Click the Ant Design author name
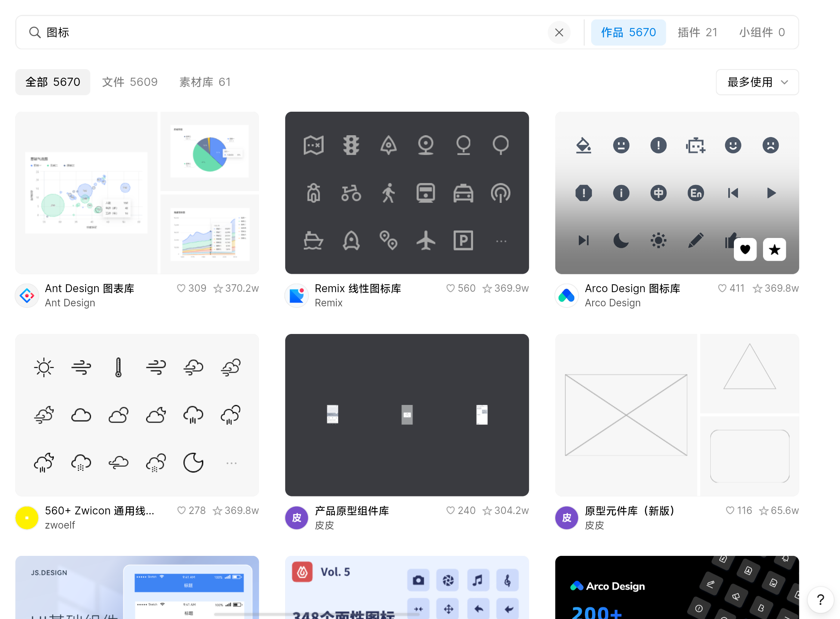The width and height of the screenshot is (840, 619). pos(70,303)
